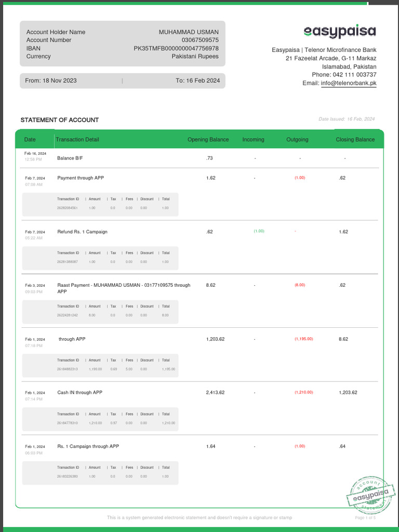
Task: Select the Outgoing column header
Action: pyautogui.click(x=297, y=140)
